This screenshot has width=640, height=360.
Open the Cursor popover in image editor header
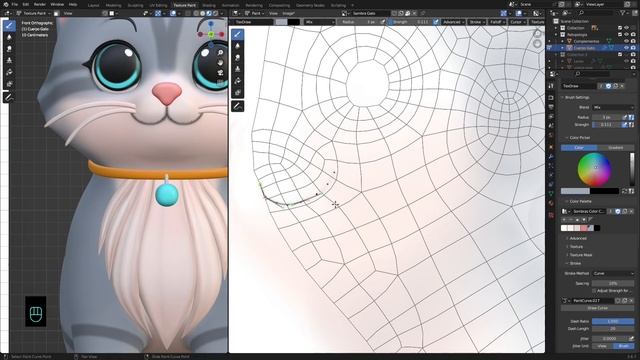pos(518,22)
